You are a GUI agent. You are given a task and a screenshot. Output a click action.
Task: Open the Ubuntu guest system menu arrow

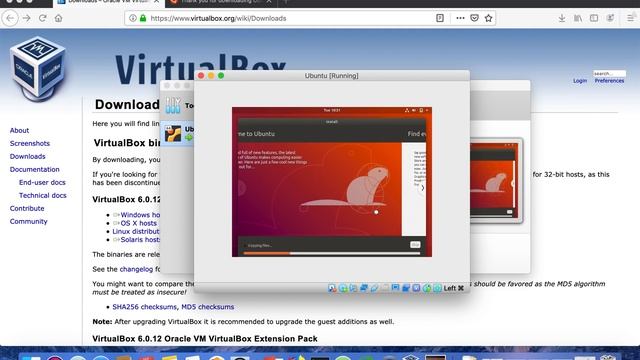click(427, 110)
